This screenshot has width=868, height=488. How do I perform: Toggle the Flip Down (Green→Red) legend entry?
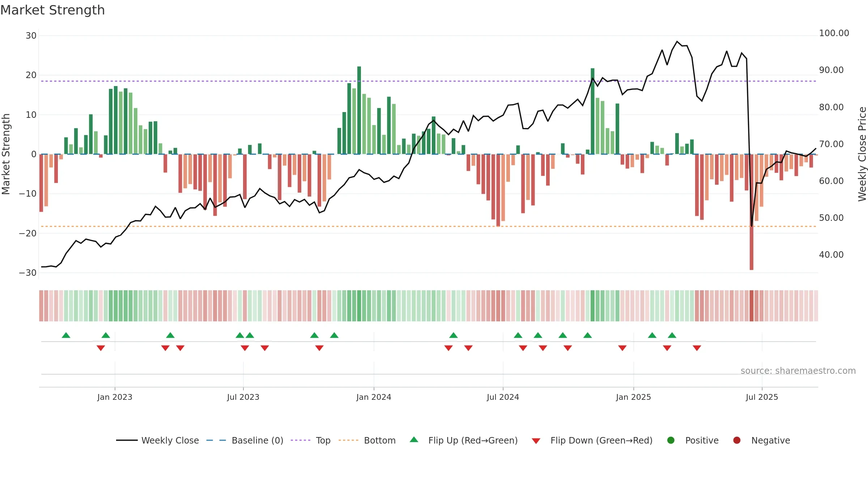point(592,440)
